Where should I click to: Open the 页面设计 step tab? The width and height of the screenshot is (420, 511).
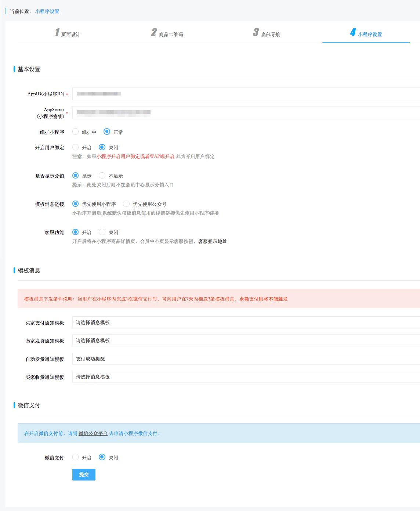click(68, 34)
